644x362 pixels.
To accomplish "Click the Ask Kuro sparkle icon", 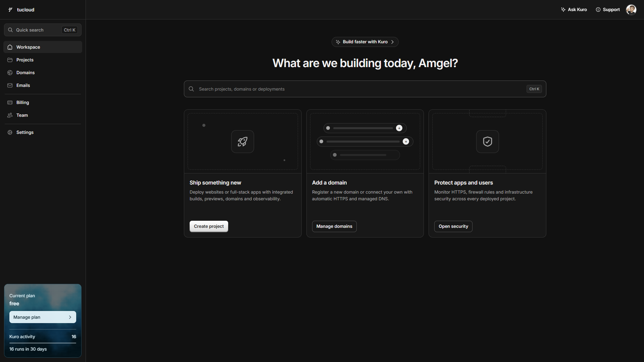I will [563, 10].
